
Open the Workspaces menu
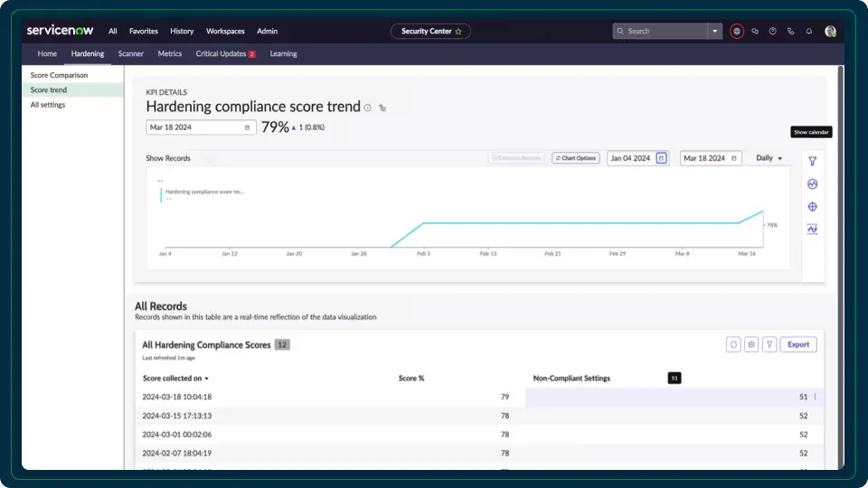click(x=225, y=32)
